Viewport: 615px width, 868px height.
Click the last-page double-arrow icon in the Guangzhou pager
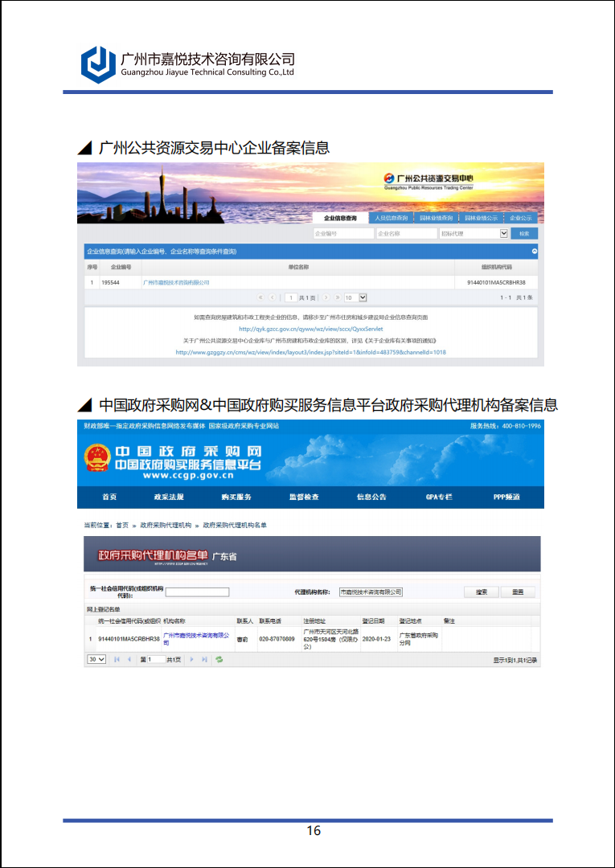pos(337,297)
